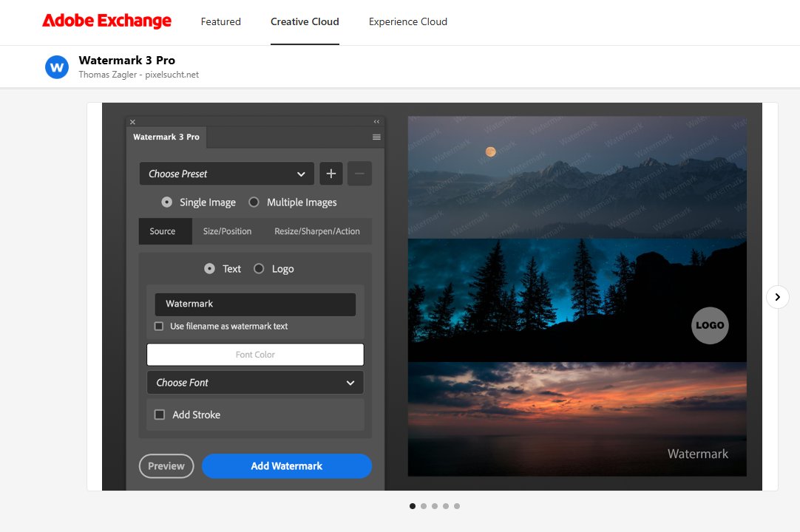Switch to the Size/Position tab
The image size is (800, 532).
(x=227, y=231)
